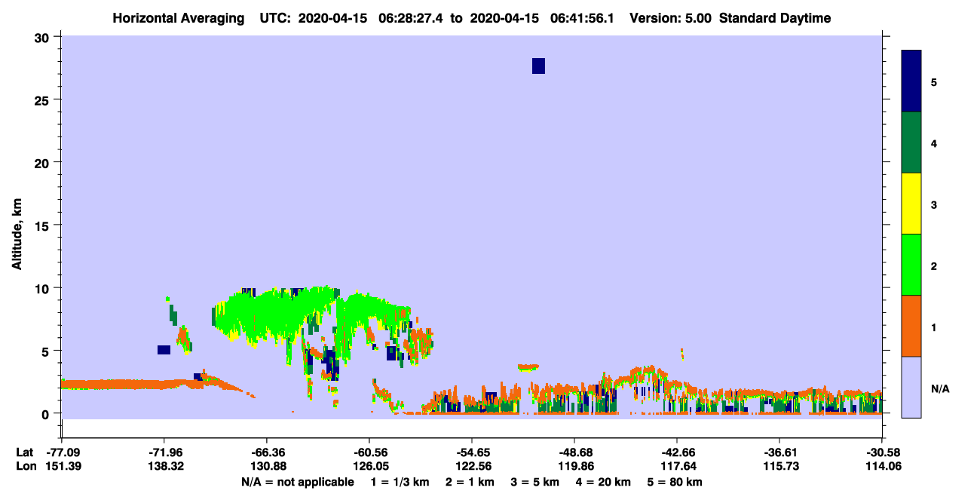Image resolution: width=980 pixels, height=503 pixels.
Task: Click longitude value 117.64
Action: [677, 467]
